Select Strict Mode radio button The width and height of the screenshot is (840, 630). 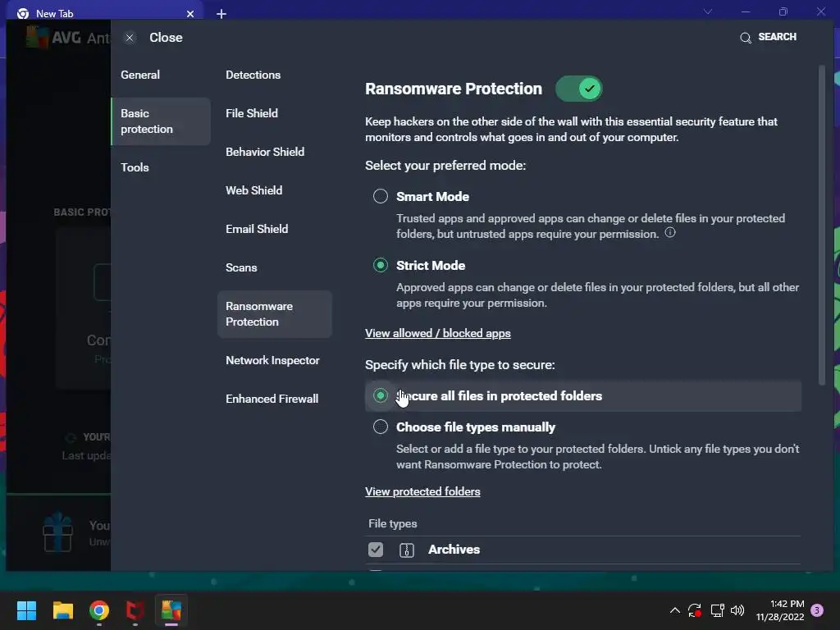coord(381,265)
